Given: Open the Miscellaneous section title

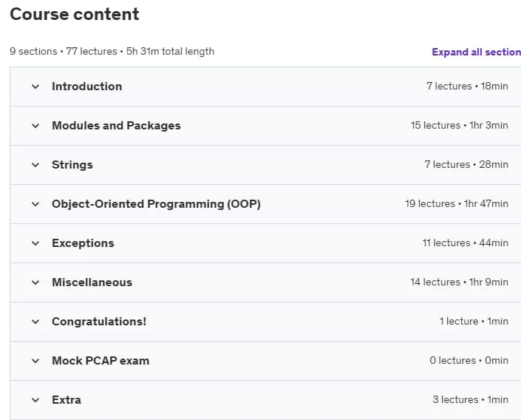Looking at the screenshot, I should click(92, 282).
